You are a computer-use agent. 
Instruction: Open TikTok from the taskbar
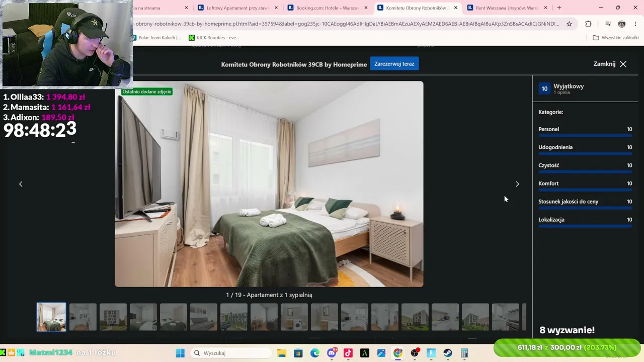point(348,353)
